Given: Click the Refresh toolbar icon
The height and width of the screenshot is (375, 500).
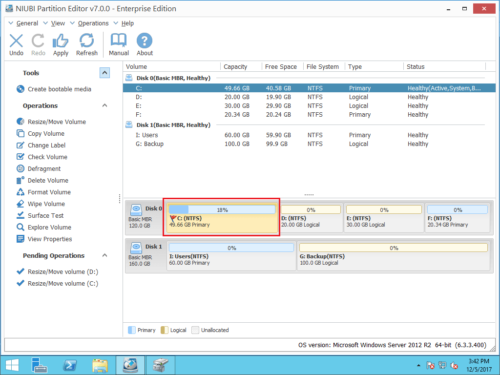Looking at the screenshot, I should [x=87, y=41].
